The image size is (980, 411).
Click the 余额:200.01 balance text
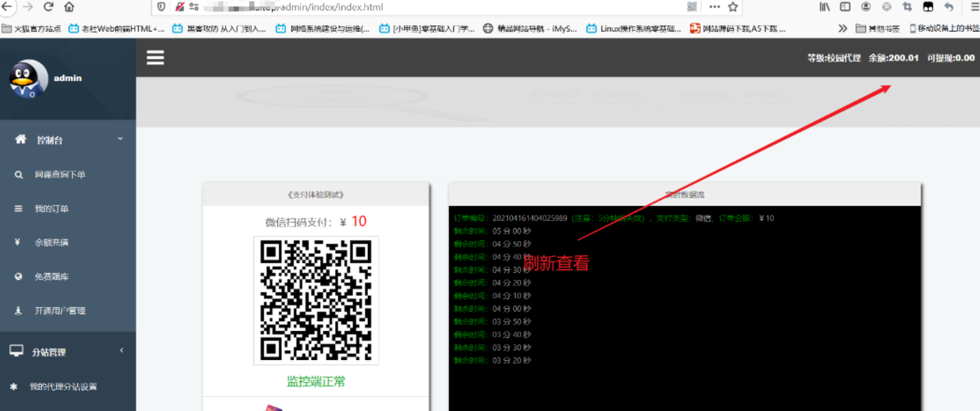pyautogui.click(x=893, y=58)
